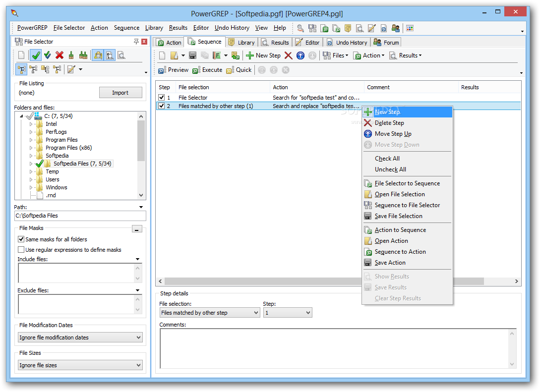Screen dimensions: 540x392
Task: Click the favorites F book icon
Action: click(x=217, y=56)
